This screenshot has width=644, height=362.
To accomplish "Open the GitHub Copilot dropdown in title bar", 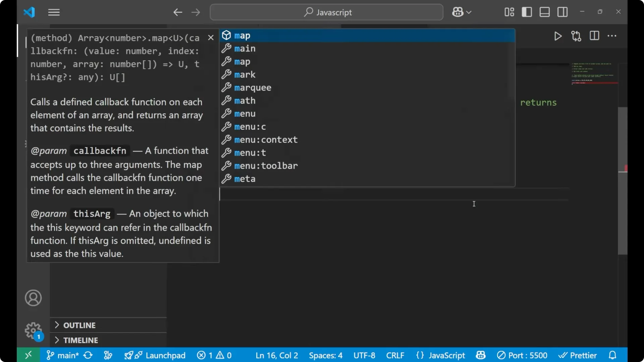I will [462, 12].
